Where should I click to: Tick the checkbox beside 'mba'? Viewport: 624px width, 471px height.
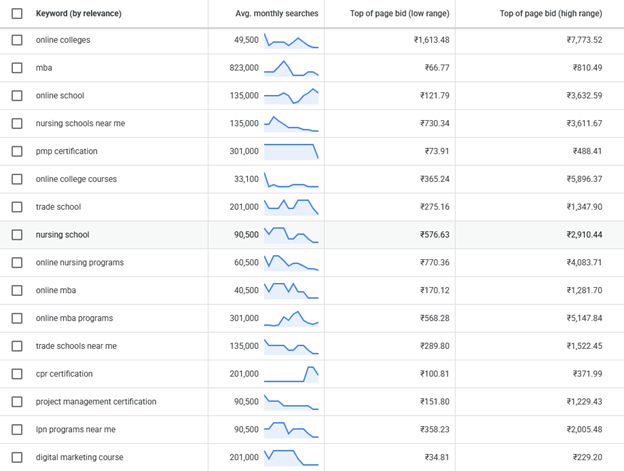tap(17, 68)
